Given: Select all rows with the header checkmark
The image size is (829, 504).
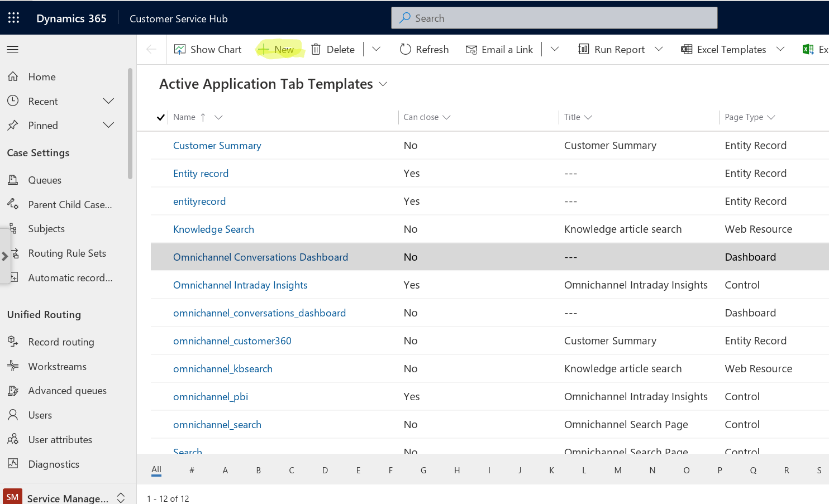Looking at the screenshot, I should [x=160, y=117].
